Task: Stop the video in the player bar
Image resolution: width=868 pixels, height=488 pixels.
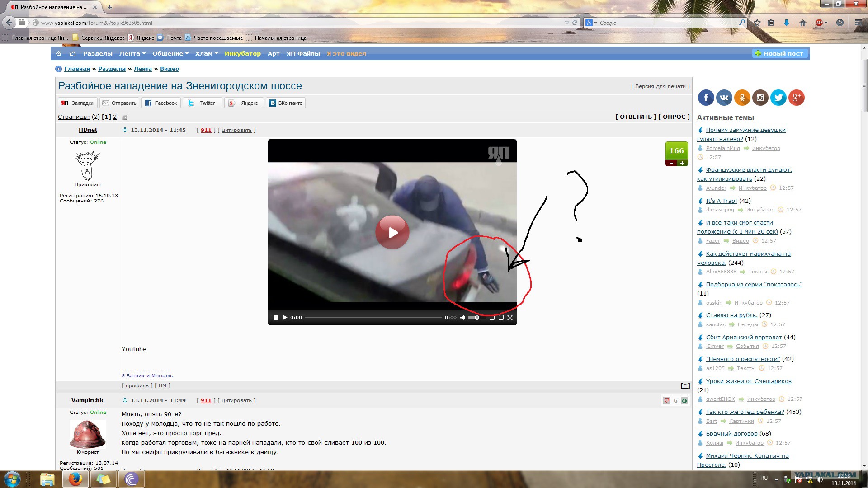Action: [x=276, y=318]
